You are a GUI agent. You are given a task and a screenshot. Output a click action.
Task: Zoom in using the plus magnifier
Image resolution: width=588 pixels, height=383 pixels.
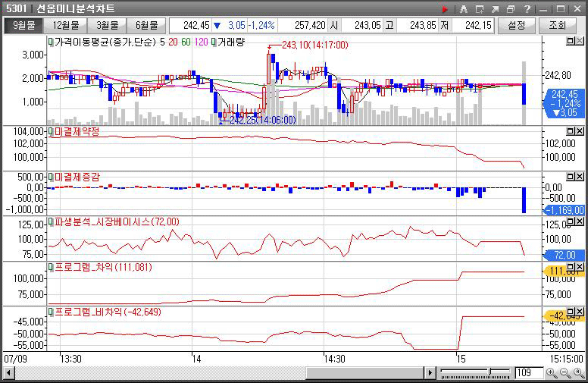[x=550, y=373]
